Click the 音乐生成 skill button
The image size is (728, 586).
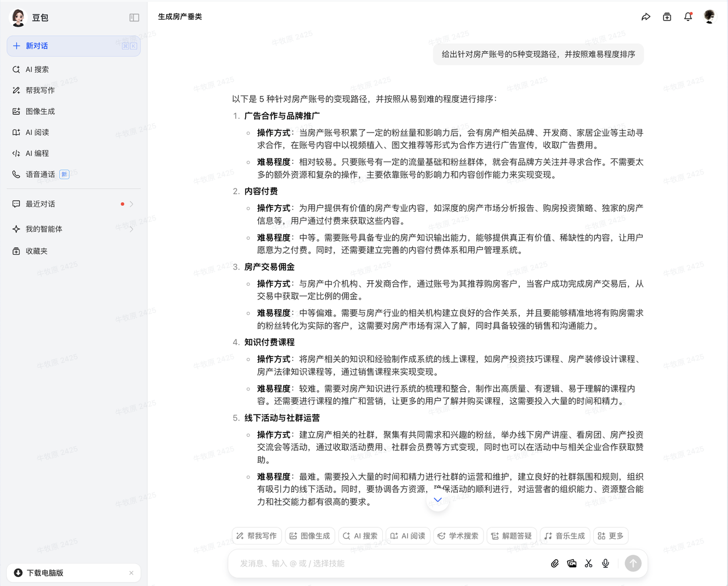(564, 536)
